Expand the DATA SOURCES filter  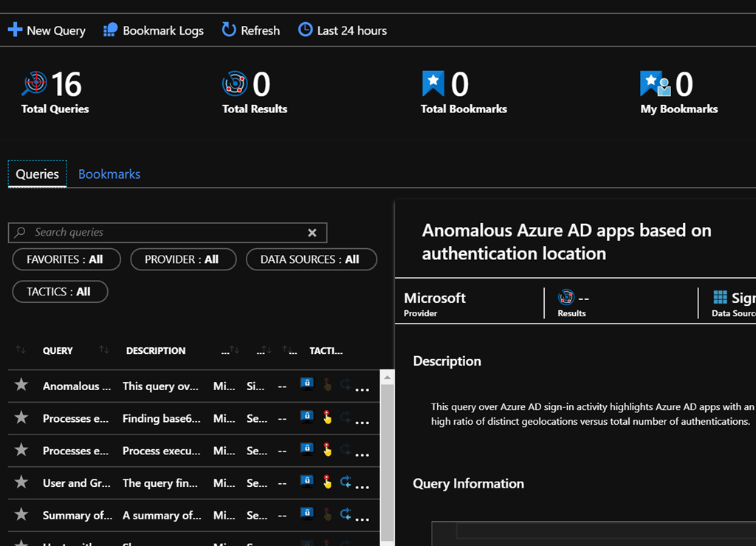(x=310, y=259)
